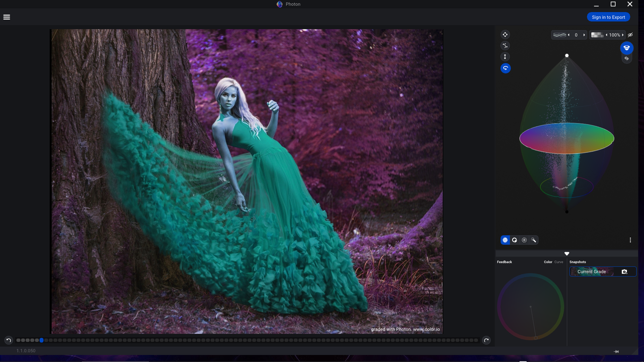This screenshot has height=362, width=644.
Task: Click the blue active history step dot
Action: (42, 340)
